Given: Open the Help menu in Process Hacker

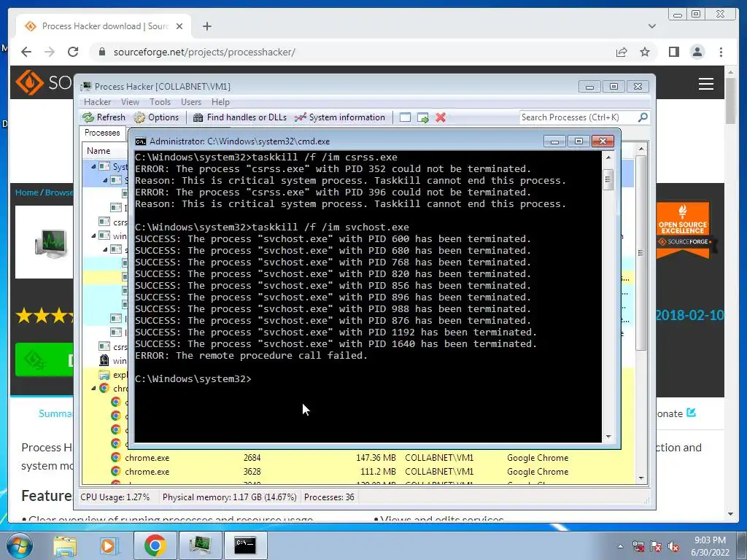Looking at the screenshot, I should (220, 102).
